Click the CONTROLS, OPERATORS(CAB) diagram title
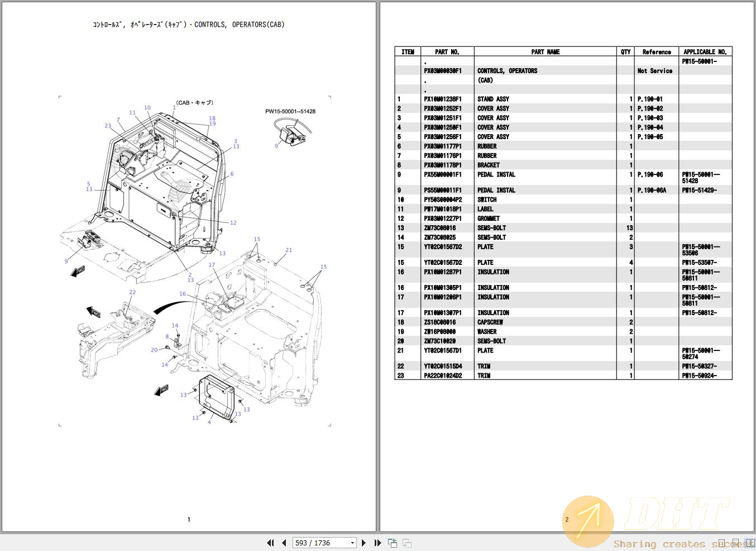 [x=189, y=25]
